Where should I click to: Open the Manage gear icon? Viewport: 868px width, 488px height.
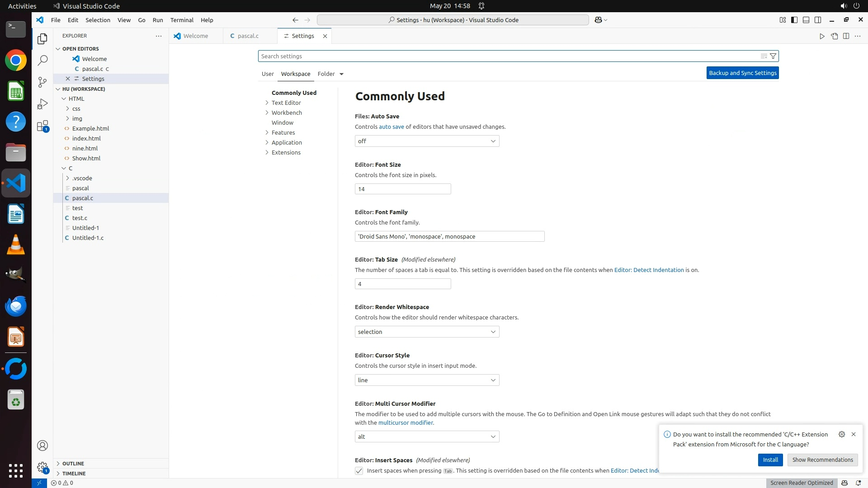42,467
